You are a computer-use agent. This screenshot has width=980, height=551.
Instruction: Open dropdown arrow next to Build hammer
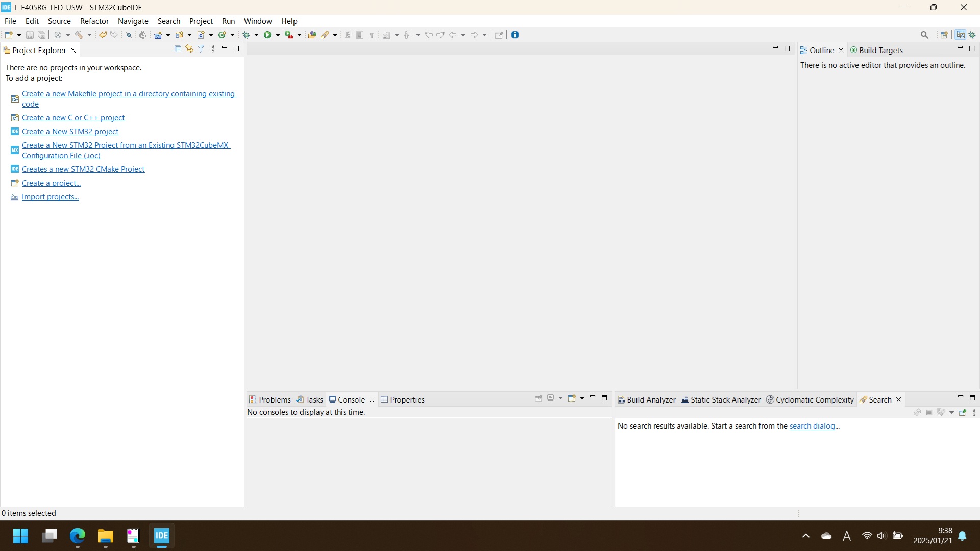coord(89,35)
